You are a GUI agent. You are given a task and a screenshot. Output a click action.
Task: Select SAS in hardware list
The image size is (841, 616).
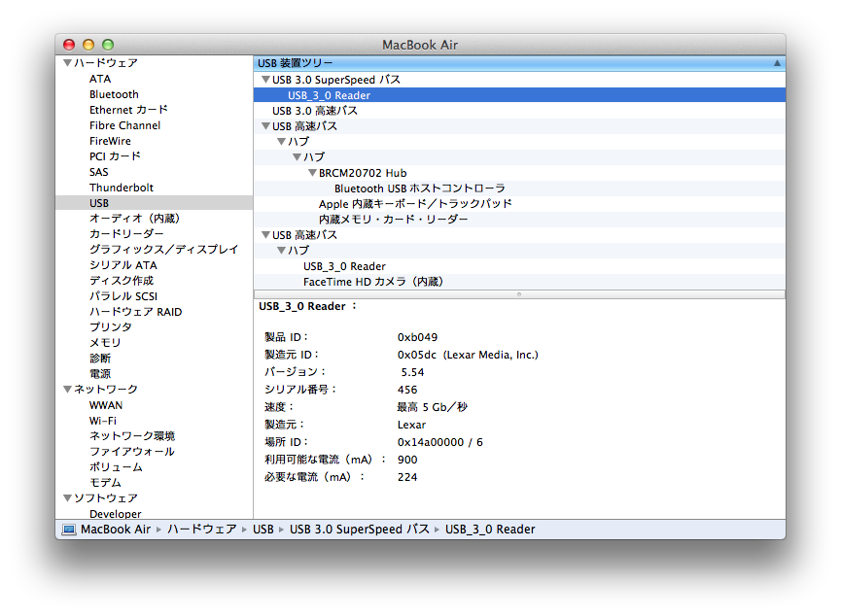99,172
